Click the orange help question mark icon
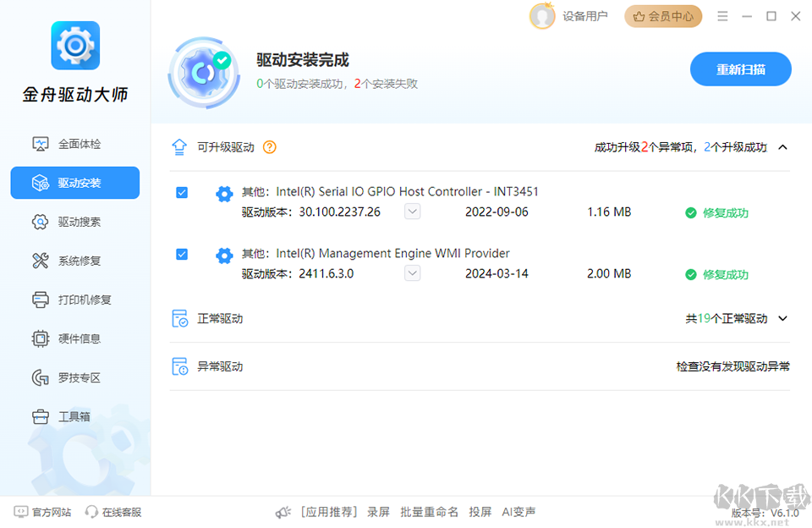The image size is (812, 528). [x=270, y=147]
